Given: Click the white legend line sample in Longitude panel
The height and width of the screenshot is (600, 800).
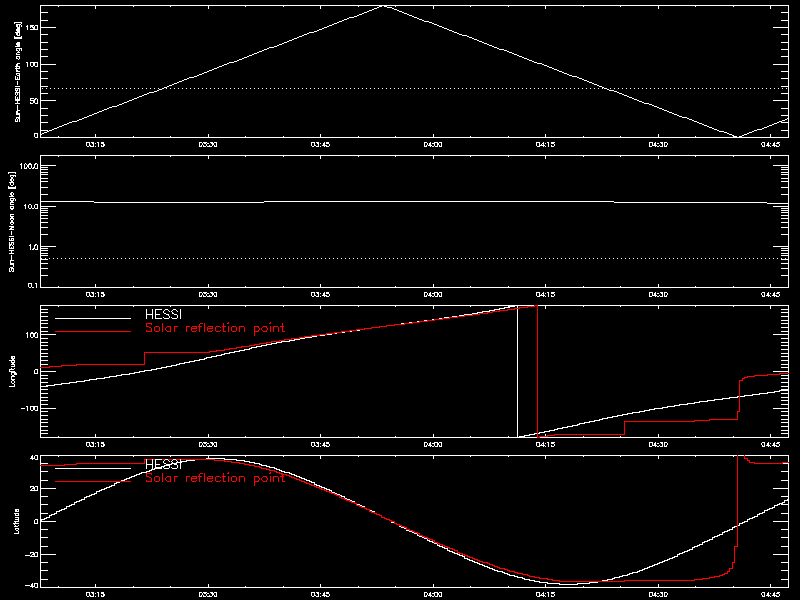Looking at the screenshot, I should (93, 318).
